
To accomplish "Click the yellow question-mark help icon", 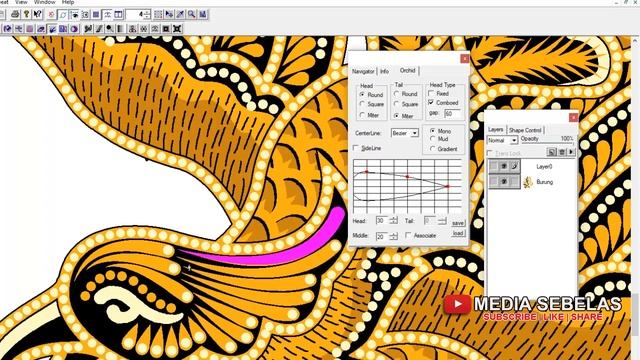I will [27, 14].
